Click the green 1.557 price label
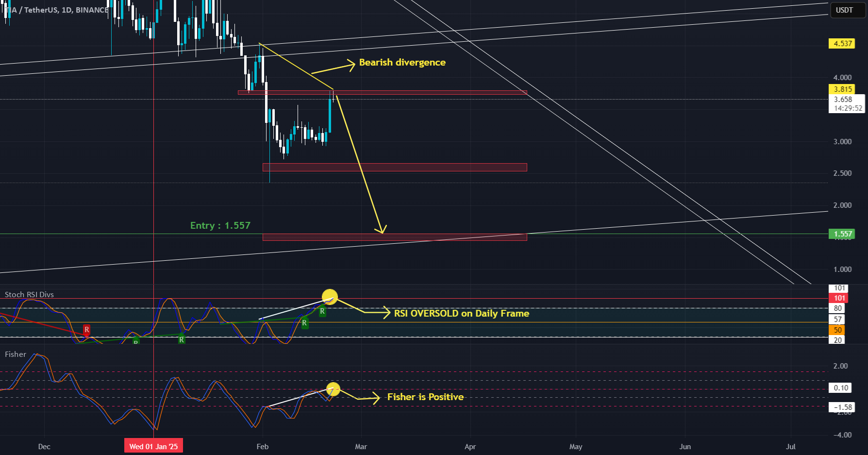 click(x=842, y=234)
